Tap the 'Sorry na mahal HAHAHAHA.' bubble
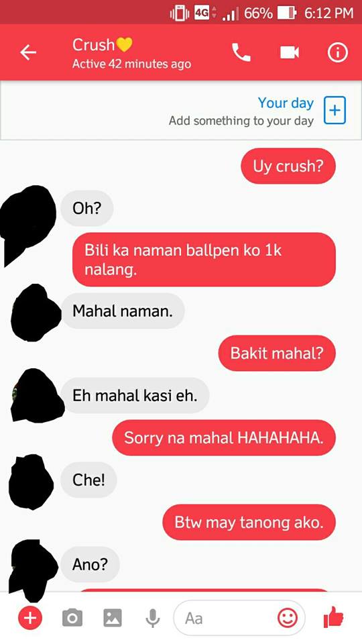The height and width of the screenshot is (644, 362). click(224, 437)
